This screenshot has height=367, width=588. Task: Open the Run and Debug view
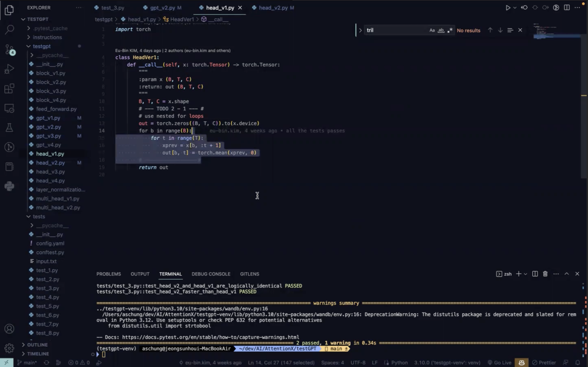click(9, 69)
